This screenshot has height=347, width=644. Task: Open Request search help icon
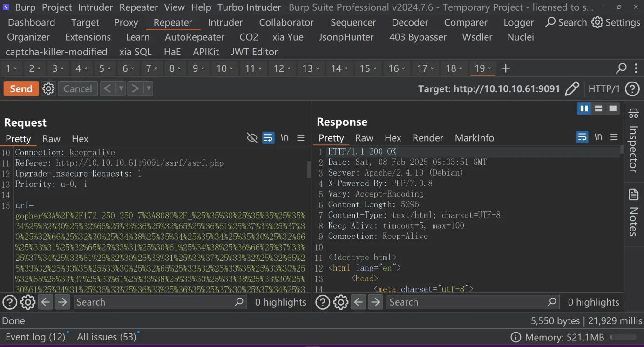click(10, 302)
